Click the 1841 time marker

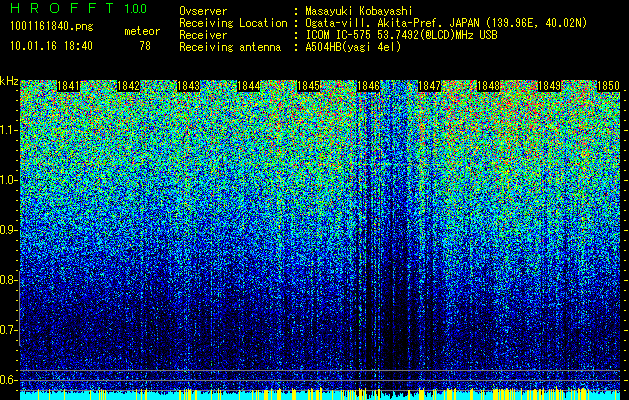(x=69, y=86)
